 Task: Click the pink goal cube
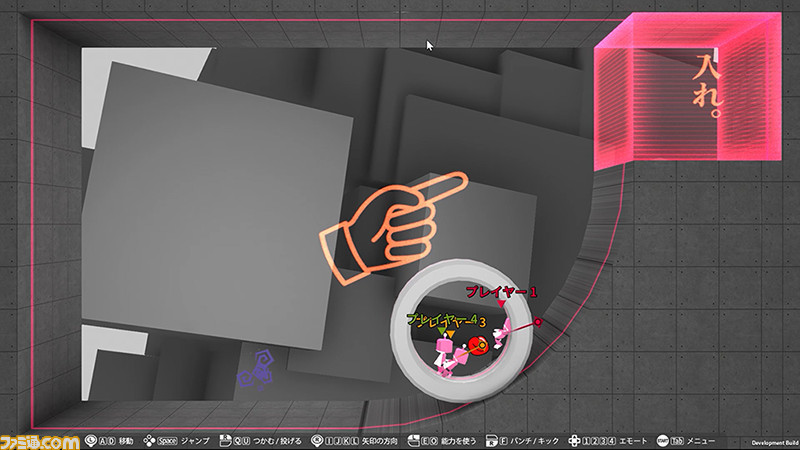click(x=687, y=91)
